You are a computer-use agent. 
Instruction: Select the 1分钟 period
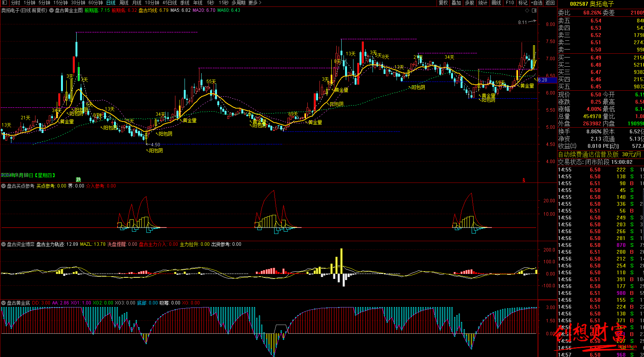[x=29, y=3]
